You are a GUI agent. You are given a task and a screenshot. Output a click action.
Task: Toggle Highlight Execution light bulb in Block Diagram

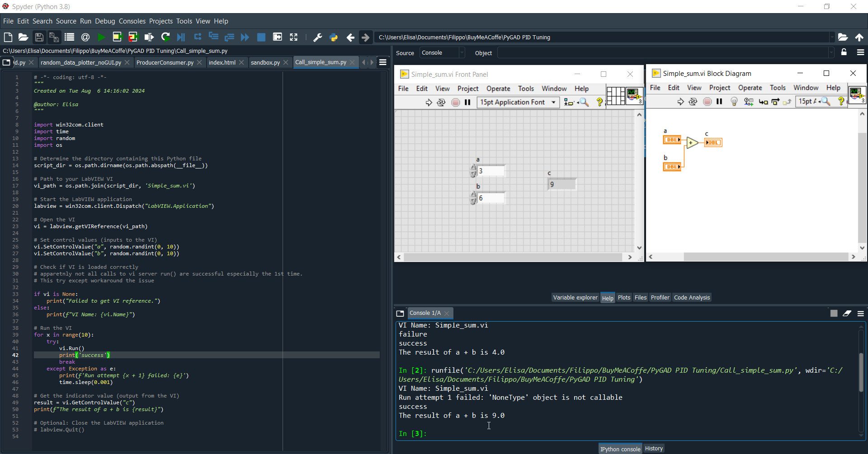point(734,102)
